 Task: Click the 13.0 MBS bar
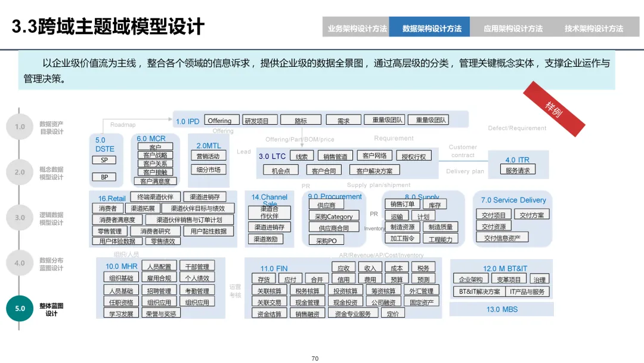(502, 309)
